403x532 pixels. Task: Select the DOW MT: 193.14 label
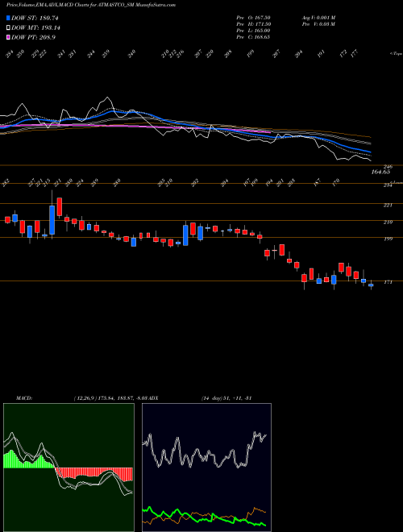(x=36, y=28)
